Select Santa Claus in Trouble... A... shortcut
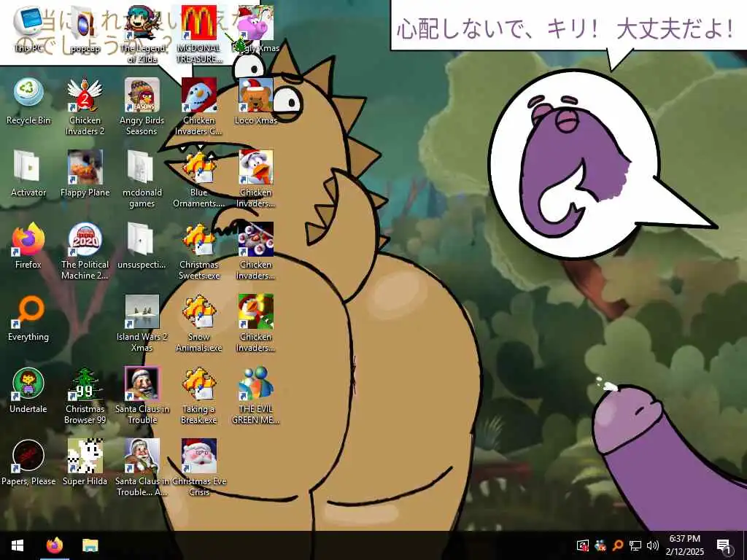This screenshot has height=560, width=747. click(x=142, y=469)
